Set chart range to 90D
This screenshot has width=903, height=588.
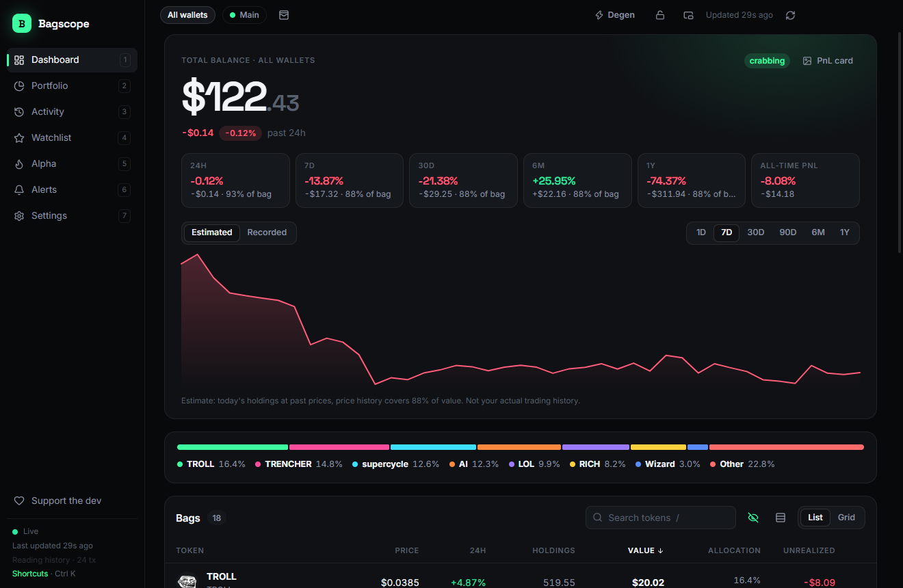788,232
